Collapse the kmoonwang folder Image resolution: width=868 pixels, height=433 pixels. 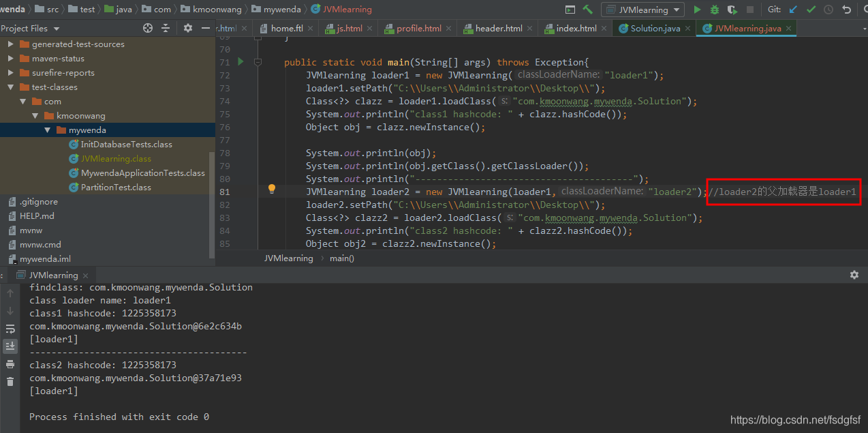pyautogui.click(x=35, y=116)
